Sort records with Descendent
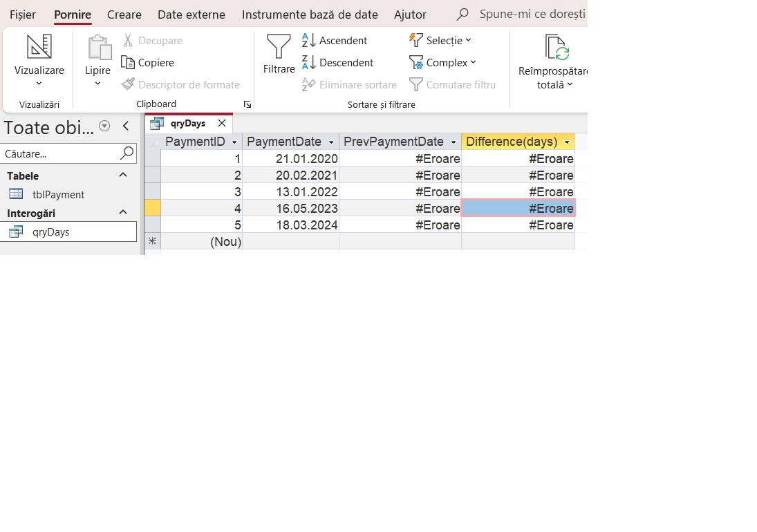757x532 pixels. 337,63
